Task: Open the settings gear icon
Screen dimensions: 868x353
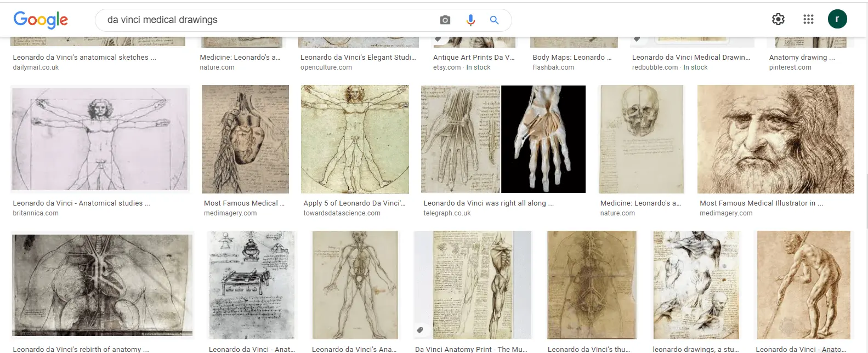Action: (778, 19)
